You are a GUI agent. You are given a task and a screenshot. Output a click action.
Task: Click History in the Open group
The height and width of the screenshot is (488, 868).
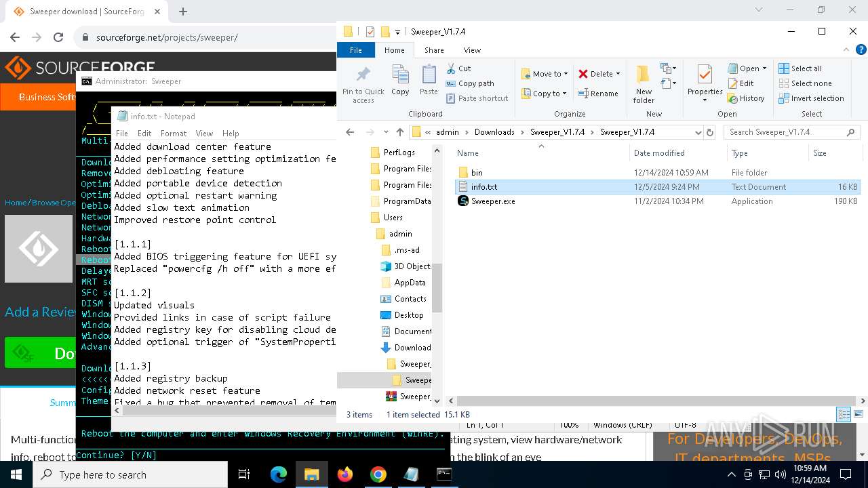click(746, 98)
